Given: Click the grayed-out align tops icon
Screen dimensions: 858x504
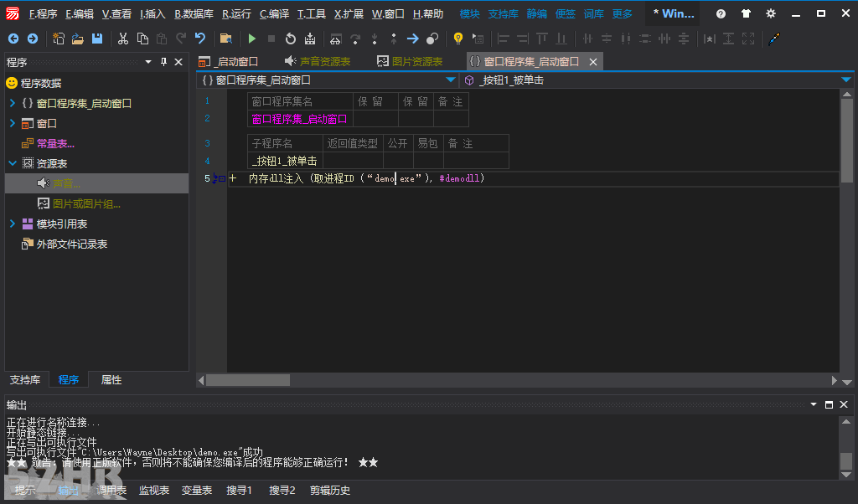Looking at the screenshot, I should pyautogui.click(x=542, y=39).
